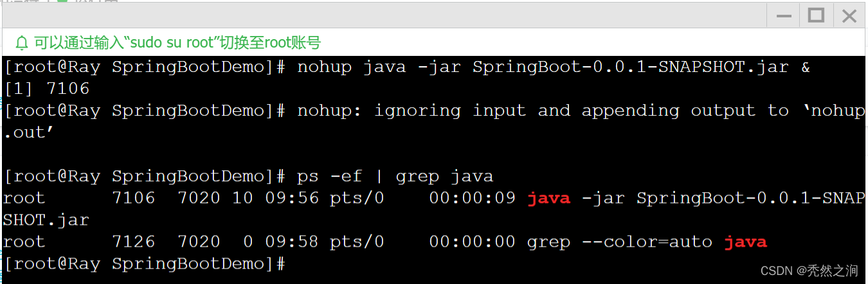868x284 pixels.
Task: Maximize the terminal window
Action: (816, 15)
